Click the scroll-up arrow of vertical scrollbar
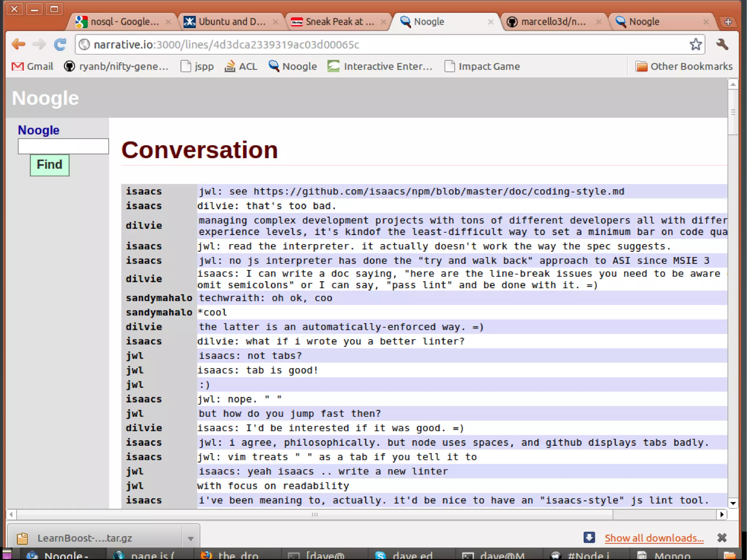 coord(733,84)
